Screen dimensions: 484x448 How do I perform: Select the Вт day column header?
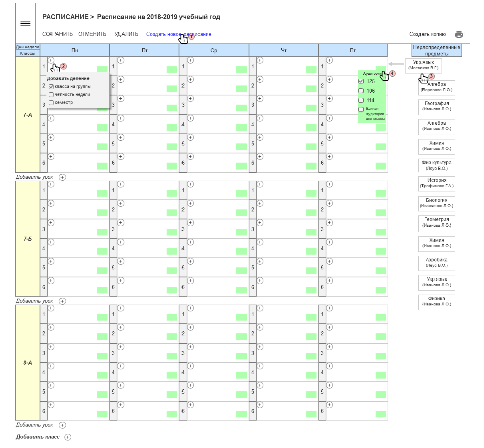click(x=145, y=50)
